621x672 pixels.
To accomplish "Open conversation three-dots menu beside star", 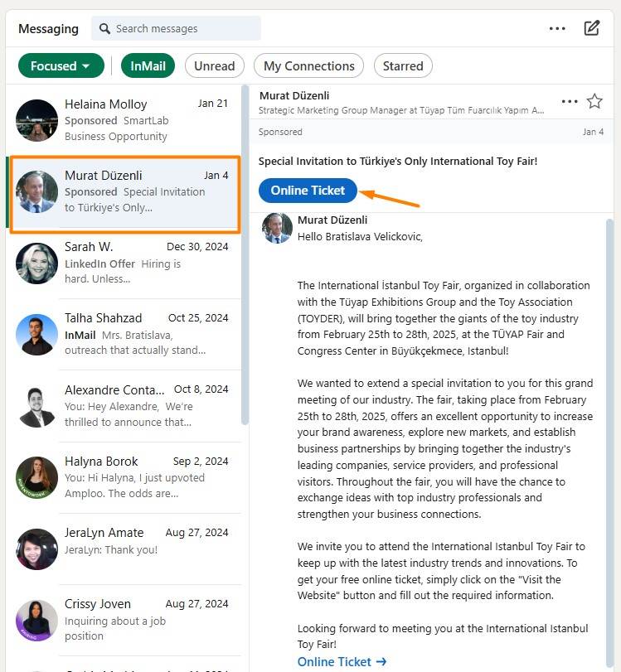I will (x=569, y=102).
